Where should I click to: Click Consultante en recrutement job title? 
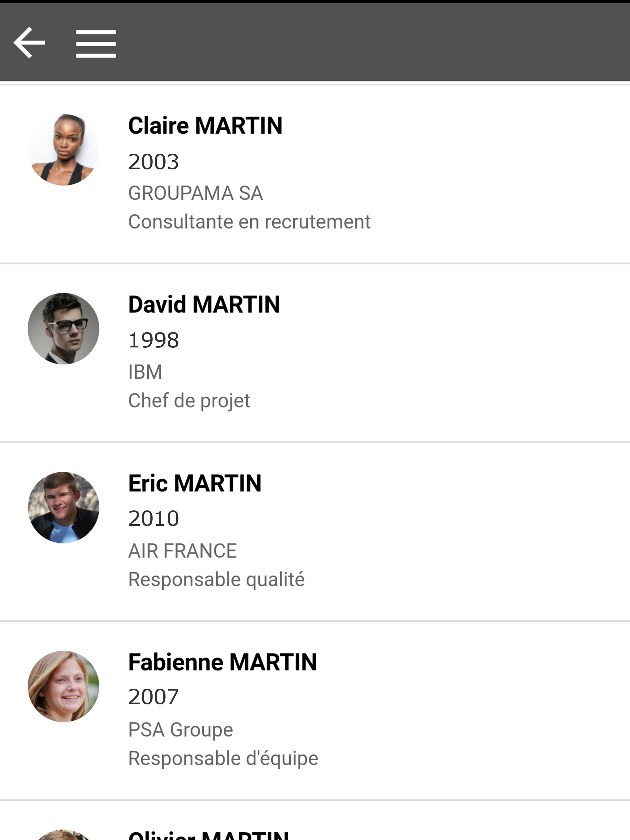249,222
